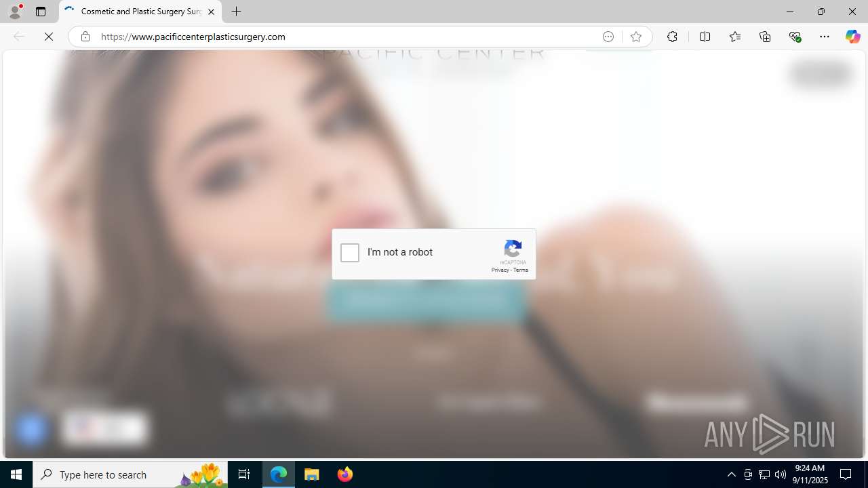Stop loading the page

49,37
